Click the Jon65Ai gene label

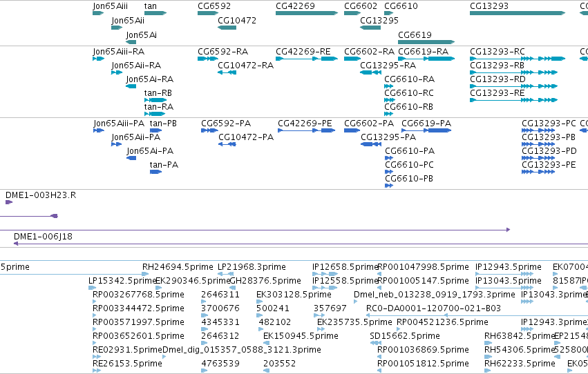141,35
